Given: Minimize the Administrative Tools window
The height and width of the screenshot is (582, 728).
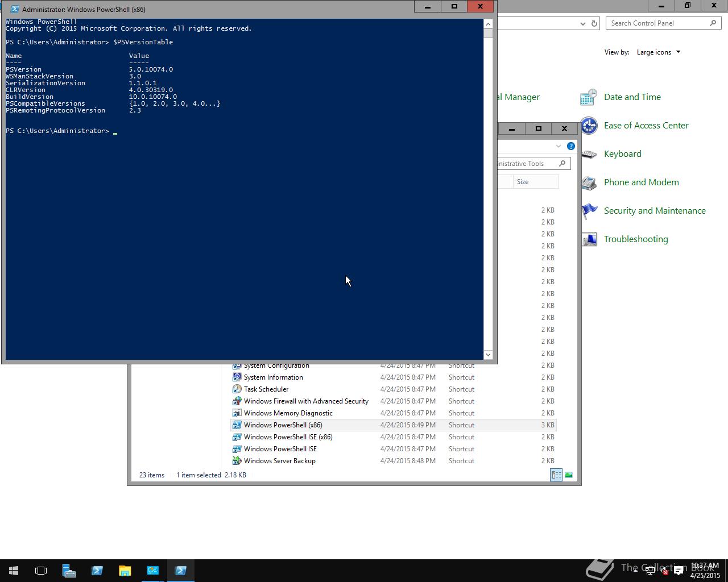Looking at the screenshot, I should pyautogui.click(x=511, y=129).
